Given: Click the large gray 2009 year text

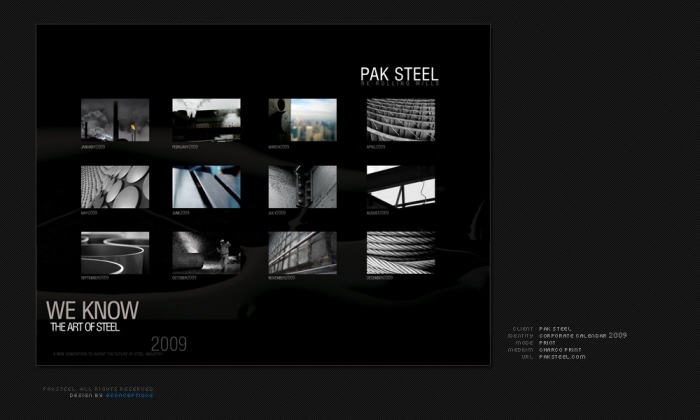Looking at the screenshot, I should tap(169, 344).
